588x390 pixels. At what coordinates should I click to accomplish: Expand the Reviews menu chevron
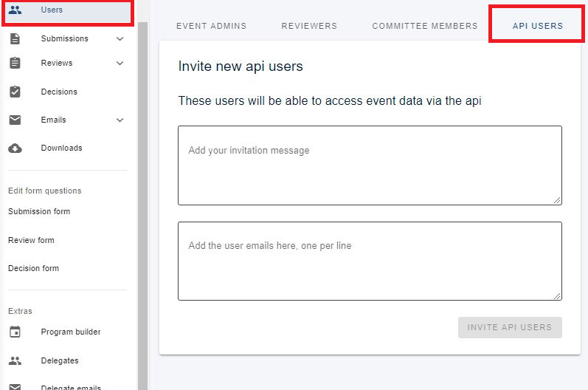120,63
